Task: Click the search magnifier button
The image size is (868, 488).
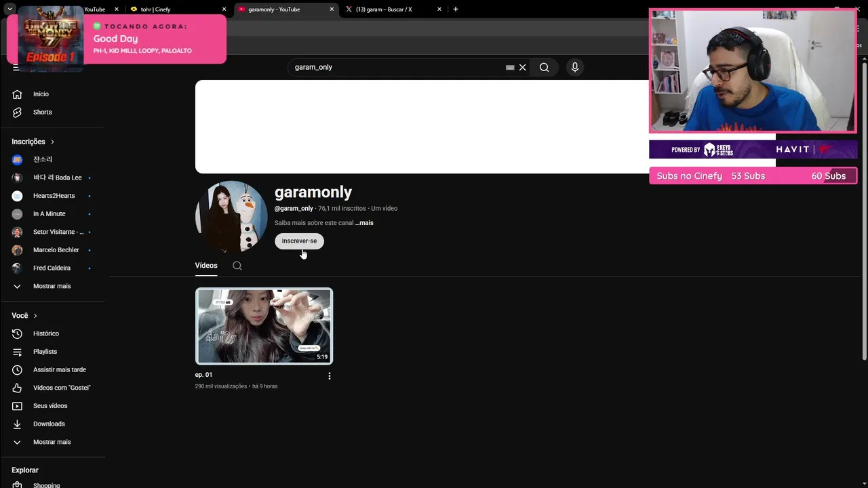Action: 544,67
